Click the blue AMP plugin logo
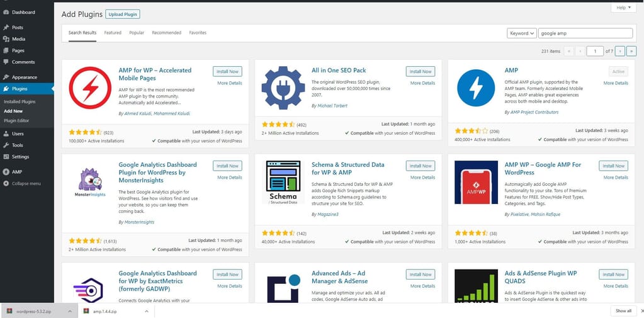The height and width of the screenshot is (318, 644). coord(476,88)
